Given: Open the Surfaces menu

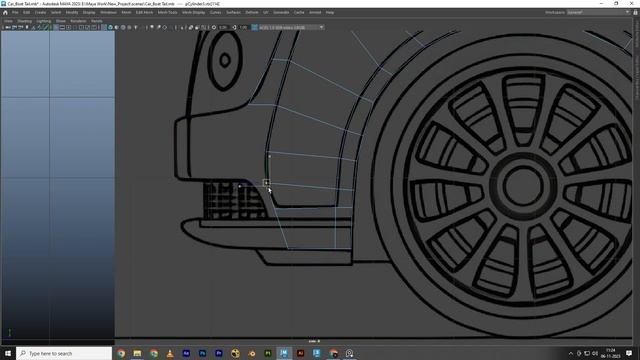Looking at the screenshot, I should point(233,13).
